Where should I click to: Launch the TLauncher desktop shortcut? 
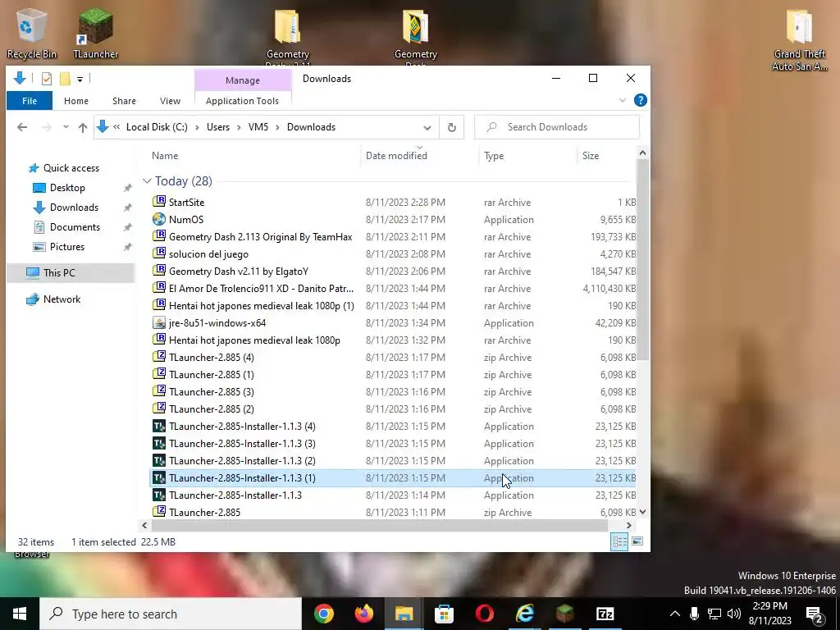click(x=95, y=33)
